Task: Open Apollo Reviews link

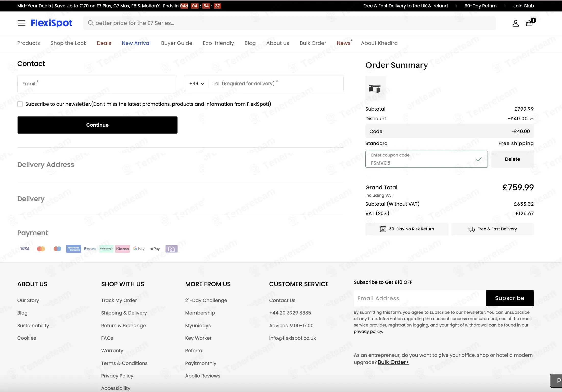Action: 202,376
